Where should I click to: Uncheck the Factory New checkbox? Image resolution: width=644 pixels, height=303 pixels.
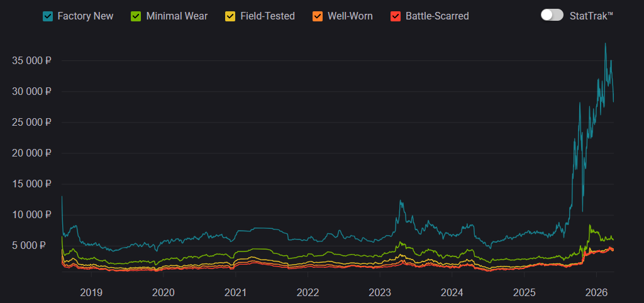tap(48, 16)
